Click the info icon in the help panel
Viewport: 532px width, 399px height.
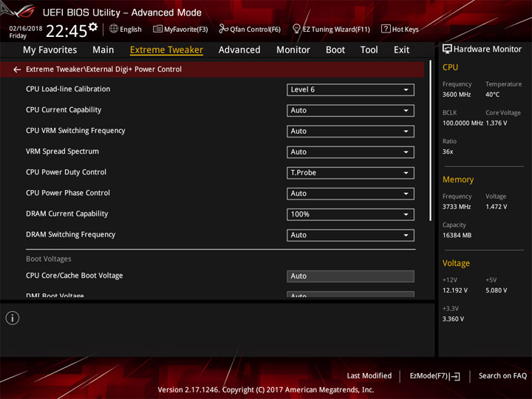point(13,318)
